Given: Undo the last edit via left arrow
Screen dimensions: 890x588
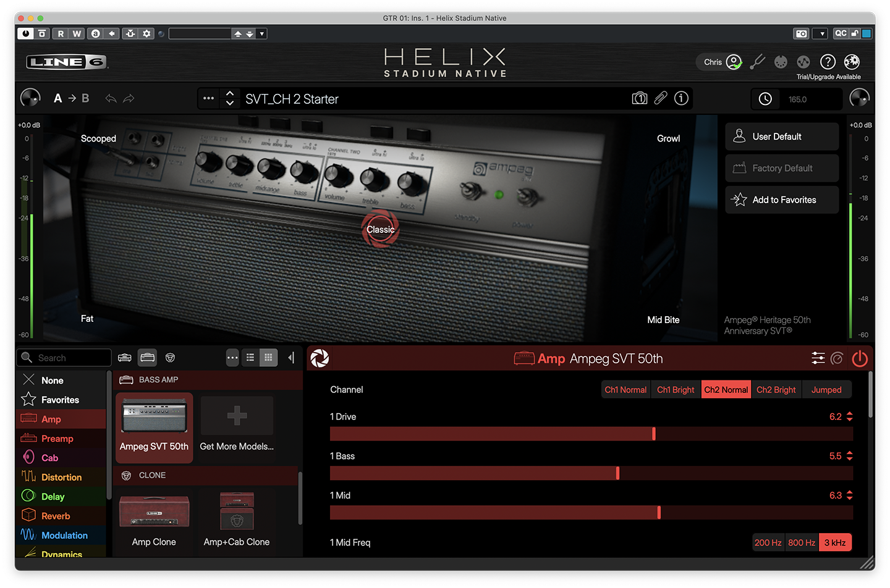Looking at the screenshot, I should (111, 98).
